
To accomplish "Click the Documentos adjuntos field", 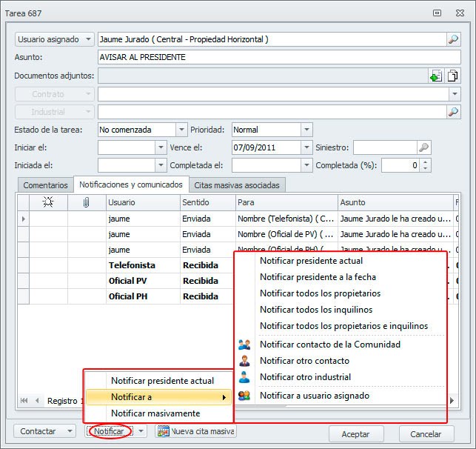I will click(263, 76).
